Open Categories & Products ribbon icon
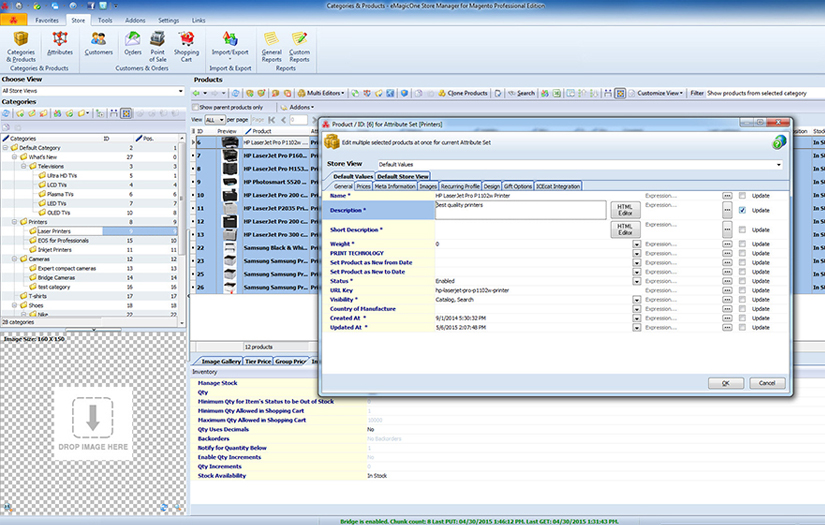825x525 pixels. click(x=21, y=47)
